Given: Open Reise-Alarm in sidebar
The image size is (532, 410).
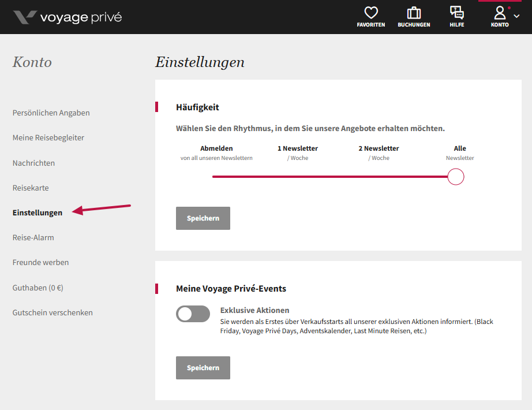Looking at the screenshot, I should [x=33, y=237].
